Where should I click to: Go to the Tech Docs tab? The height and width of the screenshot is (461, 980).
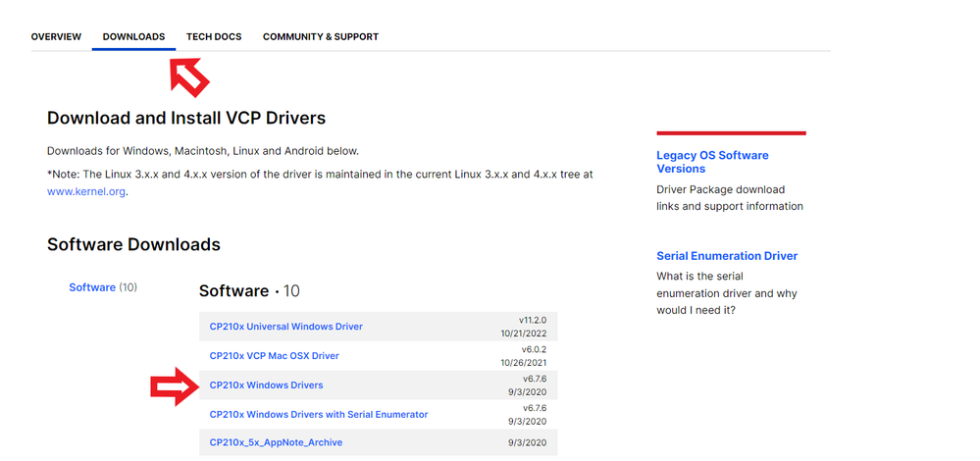[214, 37]
